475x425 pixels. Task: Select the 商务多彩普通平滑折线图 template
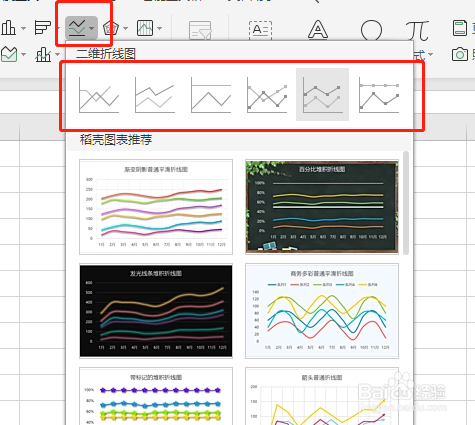click(322, 311)
